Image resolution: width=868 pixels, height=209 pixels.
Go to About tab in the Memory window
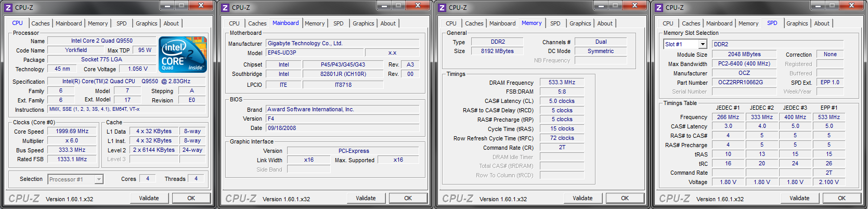point(605,23)
